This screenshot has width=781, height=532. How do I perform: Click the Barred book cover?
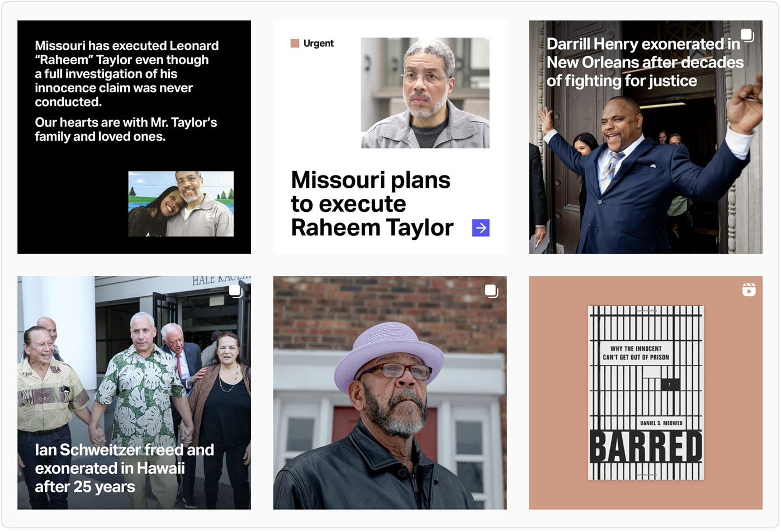pos(646,393)
